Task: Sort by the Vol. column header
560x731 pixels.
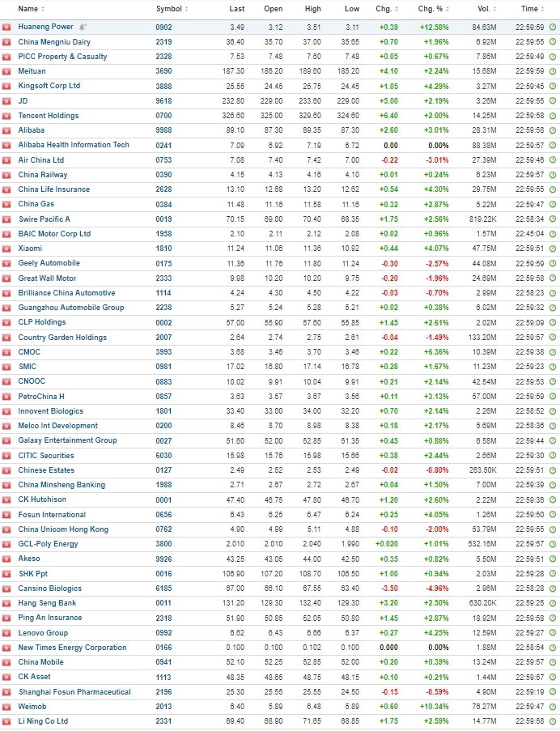Action: pos(487,9)
